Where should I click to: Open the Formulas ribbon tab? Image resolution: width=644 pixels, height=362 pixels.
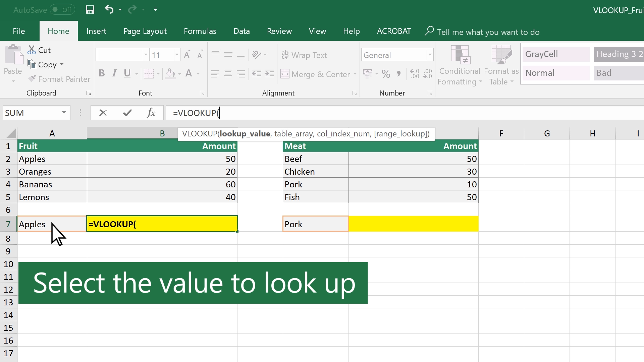(200, 31)
